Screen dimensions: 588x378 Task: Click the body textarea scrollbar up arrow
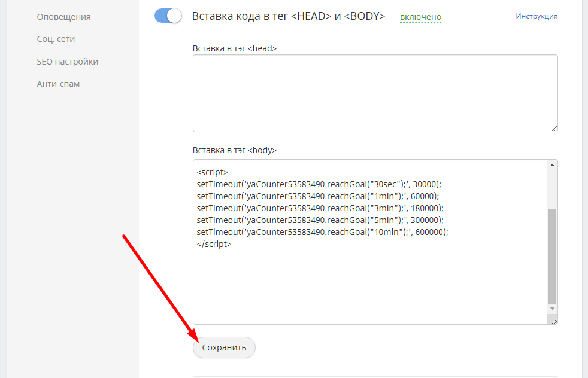[552, 165]
